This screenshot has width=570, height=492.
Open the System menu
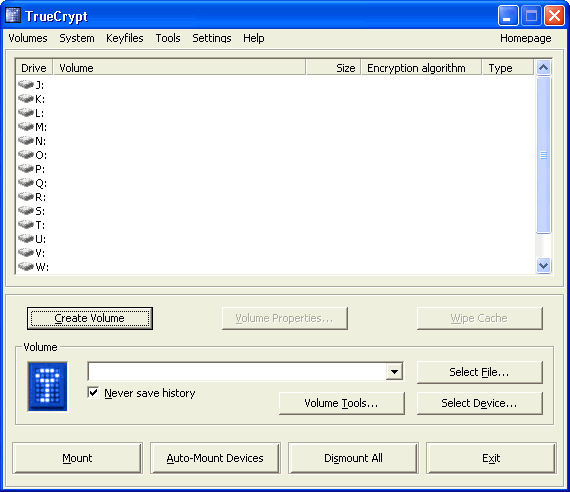(x=77, y=38)
